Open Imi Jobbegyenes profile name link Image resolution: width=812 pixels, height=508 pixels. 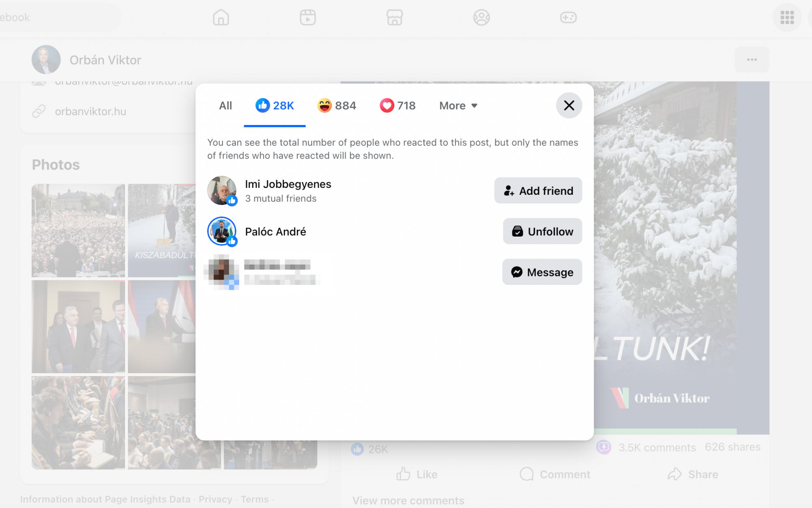click(288, 184)
